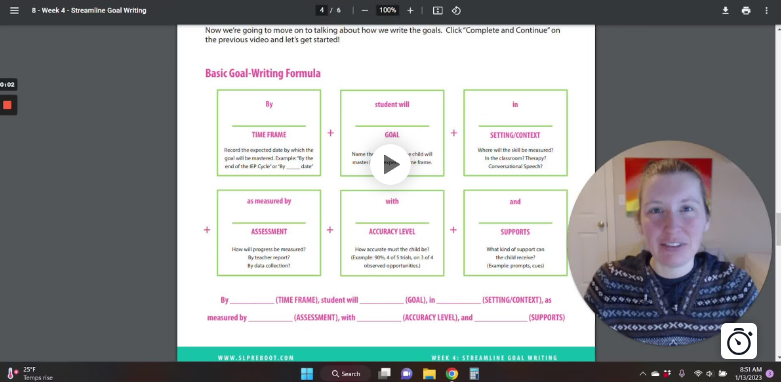This screenshot has width=781, height=382.
Task: Click the microphone tray icon
Action: click(682, 374)
